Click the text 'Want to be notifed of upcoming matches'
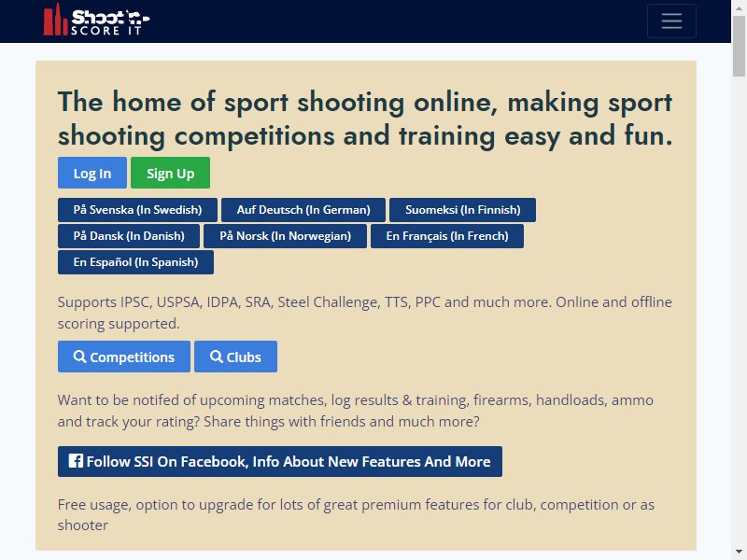747x560 pixels. point(192,400)
